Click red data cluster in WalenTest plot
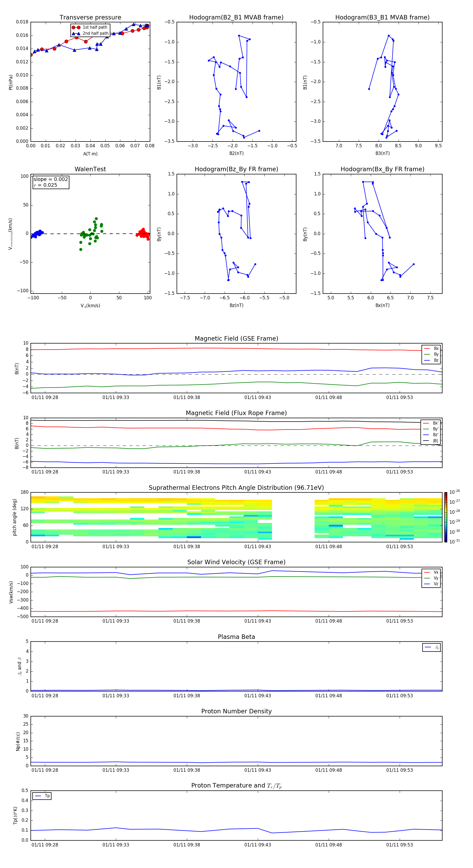The image size is (473, 868). tap(143, 234)
